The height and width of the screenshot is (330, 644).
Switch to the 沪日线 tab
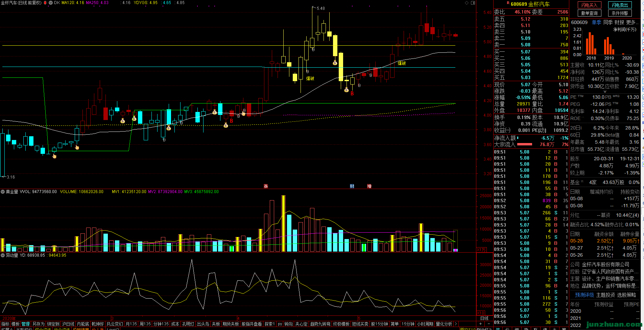pyautogui.click(x=68, y=324)
